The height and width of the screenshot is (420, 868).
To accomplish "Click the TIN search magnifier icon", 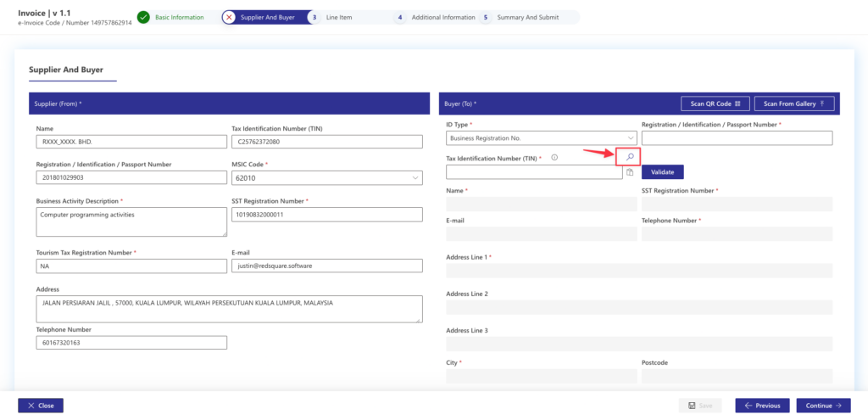I will coord(630,157).
